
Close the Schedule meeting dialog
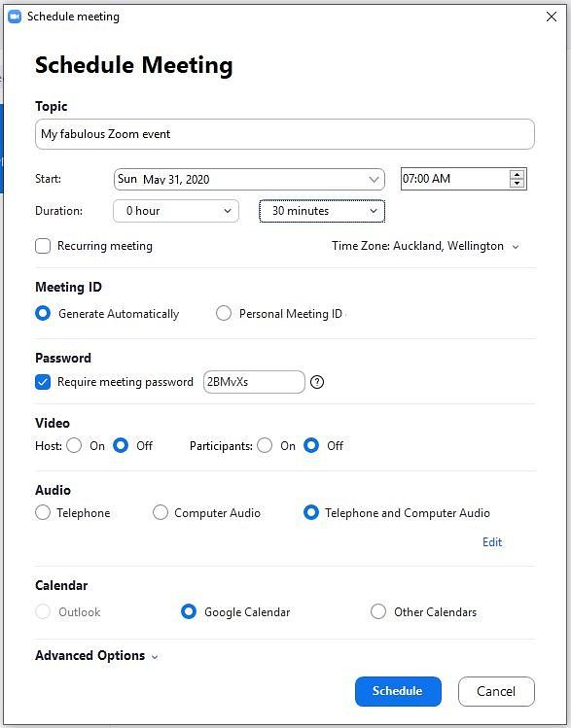[x=552, y=17]
